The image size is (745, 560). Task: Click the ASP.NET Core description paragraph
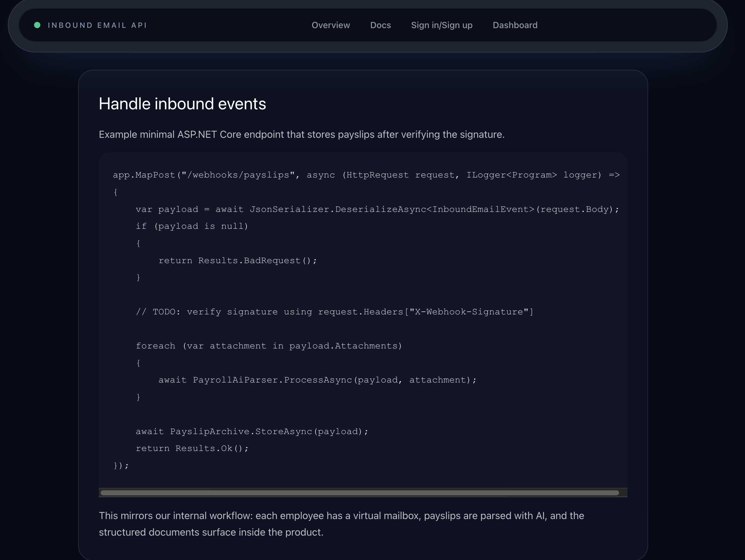tap(302, 134)
